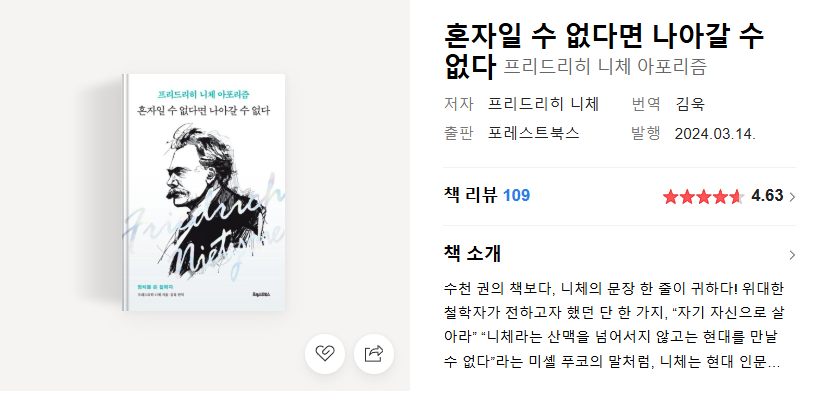826x408 pixels.
Task: Click the publication date 2024.03.14.
Action: coord(715,134)
